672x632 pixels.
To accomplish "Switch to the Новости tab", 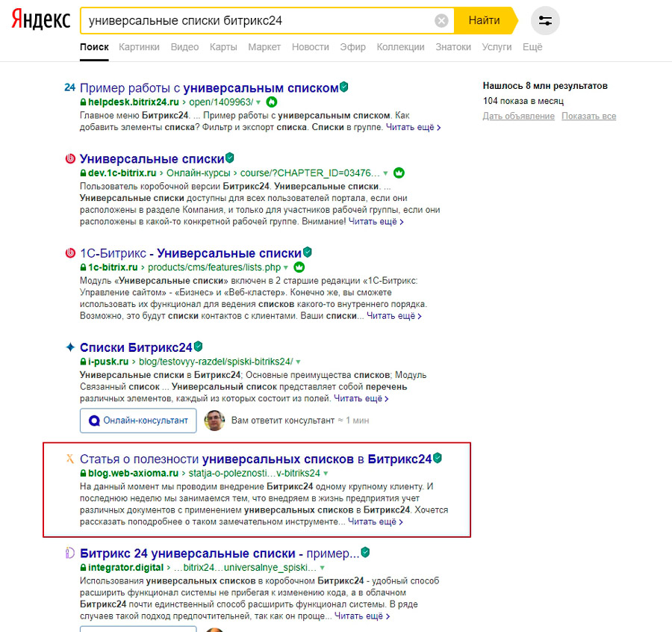I will [x=311, y=46].
